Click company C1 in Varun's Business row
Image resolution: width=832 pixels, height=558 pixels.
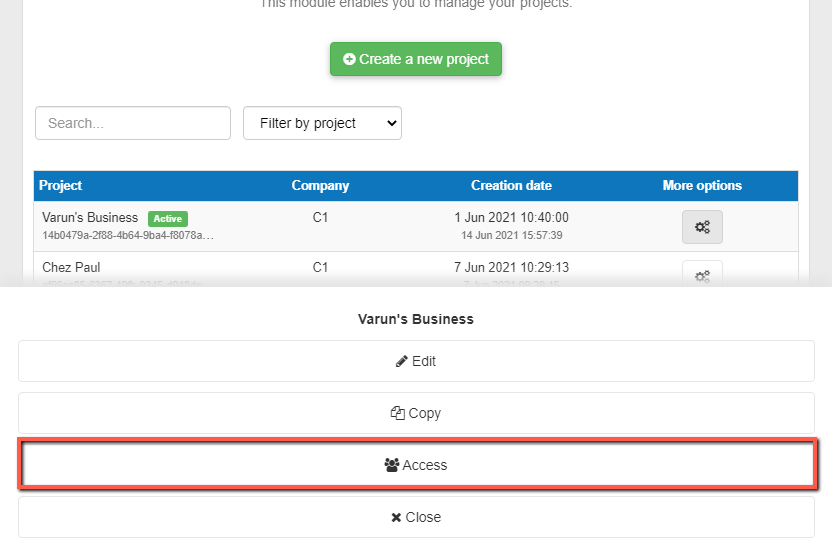(320, 217)
